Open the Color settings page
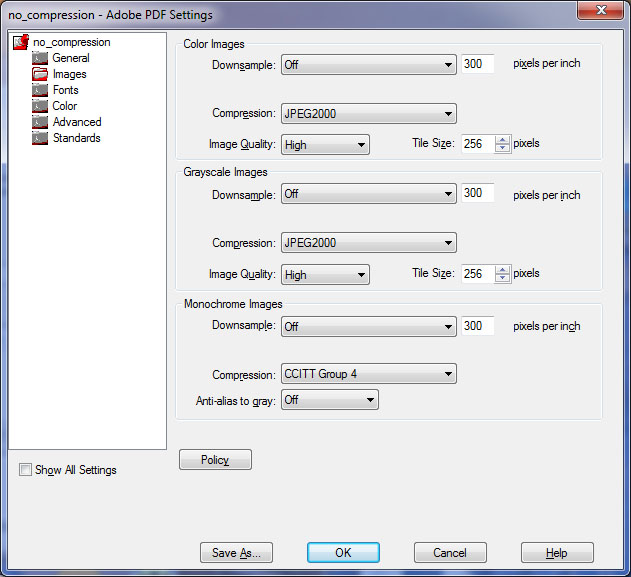 (65, 106)
